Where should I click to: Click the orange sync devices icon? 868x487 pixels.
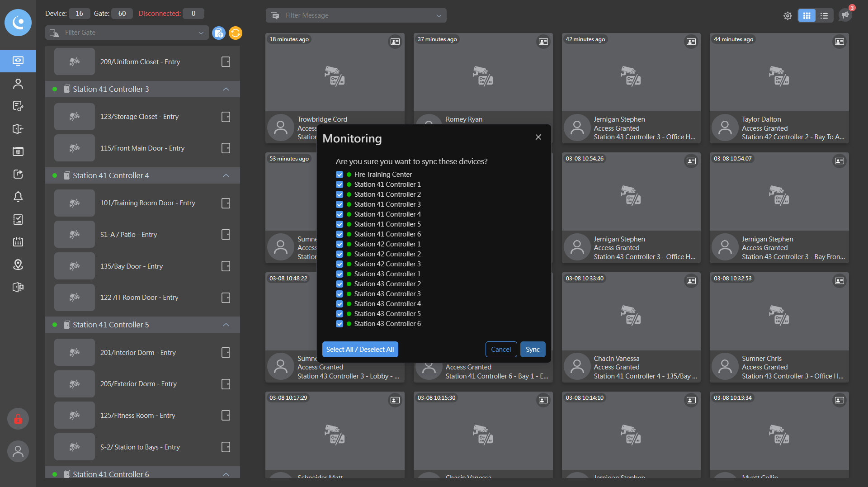(x=235, y=33)
